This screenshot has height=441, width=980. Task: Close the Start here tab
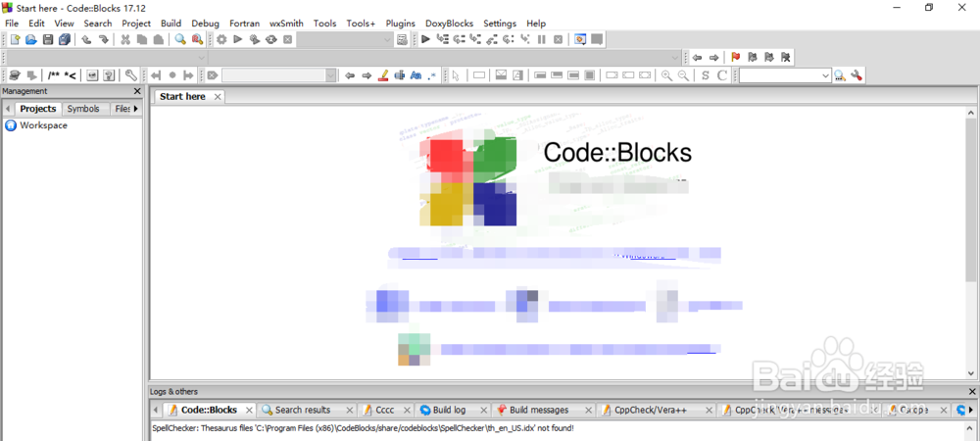coord(218,97)
